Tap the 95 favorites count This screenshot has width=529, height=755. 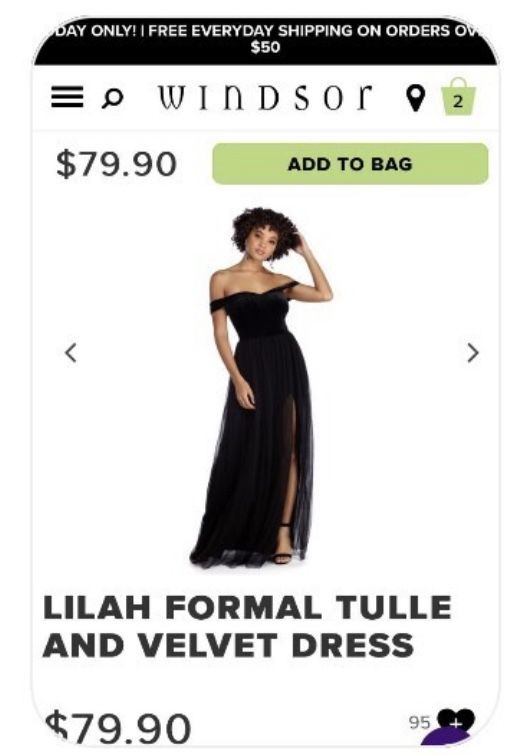pyautogui.click(x=419, y=722)
